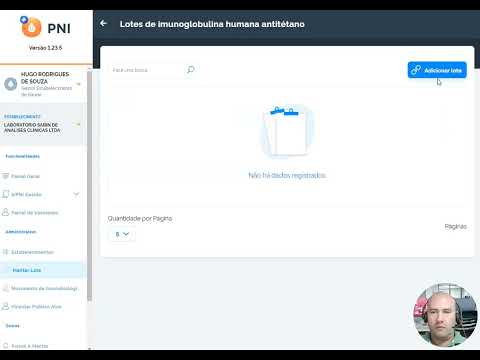This screenshot has width=480, height=360.
Task: Expand the Laboratorio Sabin establishment selector
Action: [x=79, y=125]
